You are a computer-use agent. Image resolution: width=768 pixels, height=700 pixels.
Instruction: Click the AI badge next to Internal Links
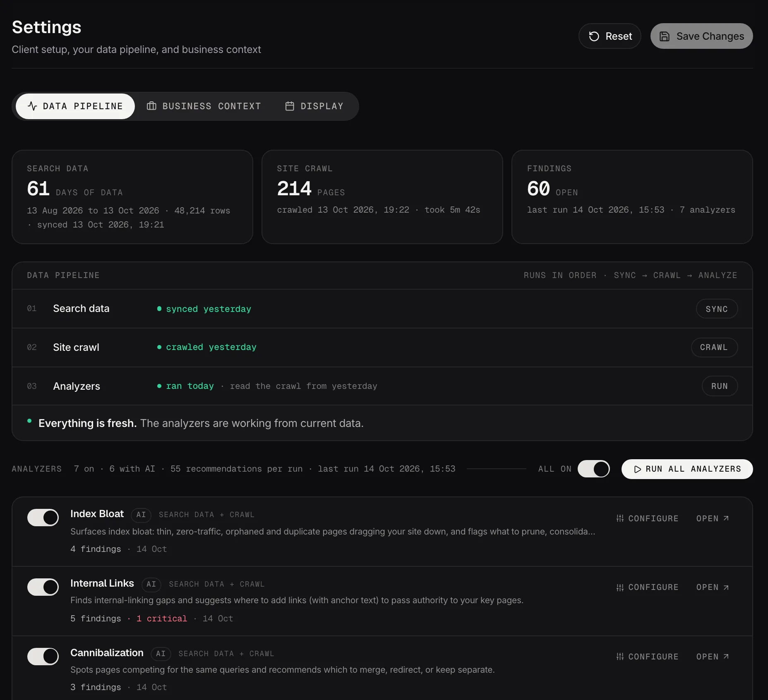151,584
